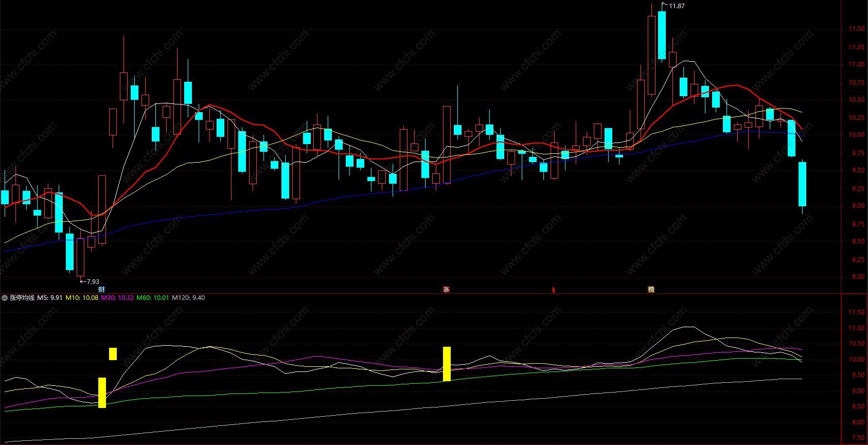Click the yellow signal bar below the 涨 marker
868x445 pixels.
447,364
